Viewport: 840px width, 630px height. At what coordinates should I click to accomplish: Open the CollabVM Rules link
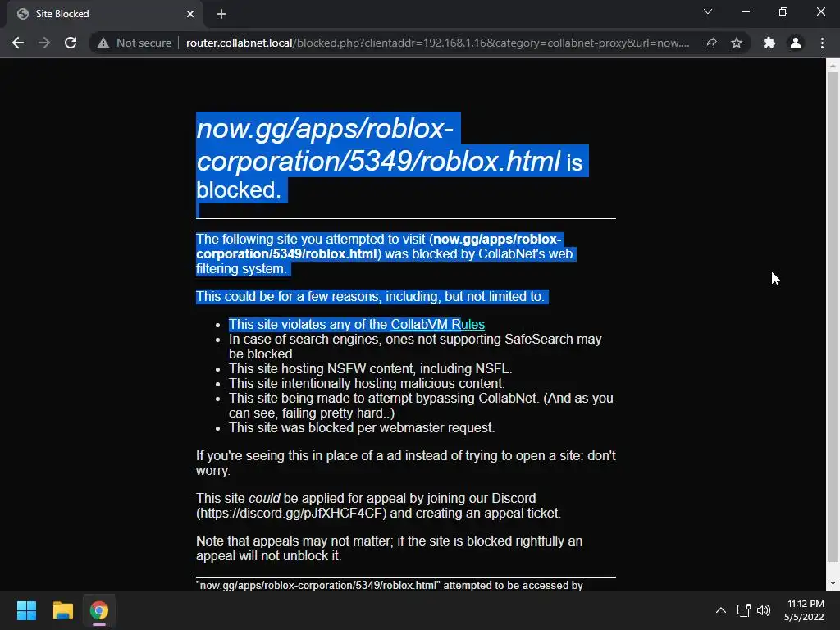tap(438, 325)
